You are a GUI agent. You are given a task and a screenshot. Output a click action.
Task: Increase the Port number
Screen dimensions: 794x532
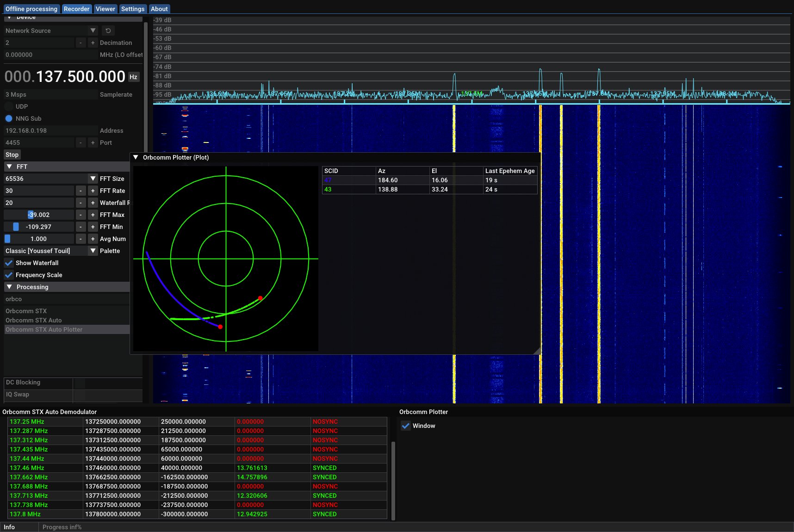tap(93, 142)
